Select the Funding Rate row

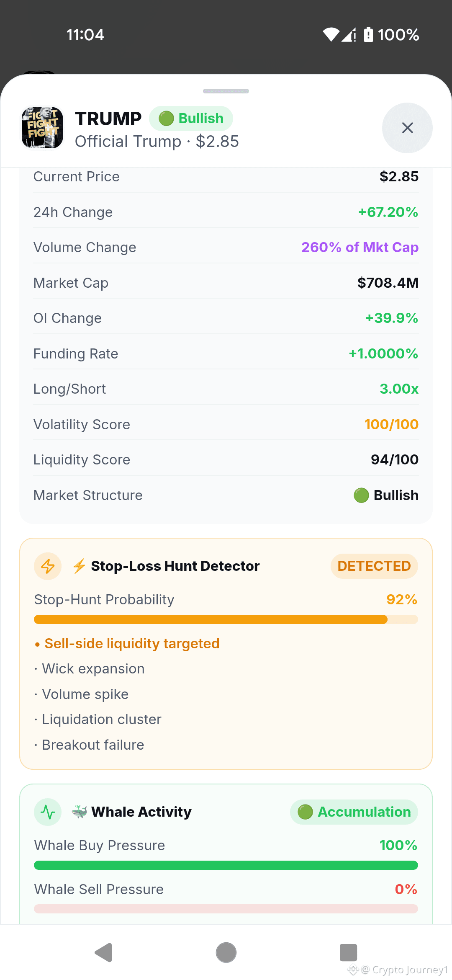coord(226,353)
